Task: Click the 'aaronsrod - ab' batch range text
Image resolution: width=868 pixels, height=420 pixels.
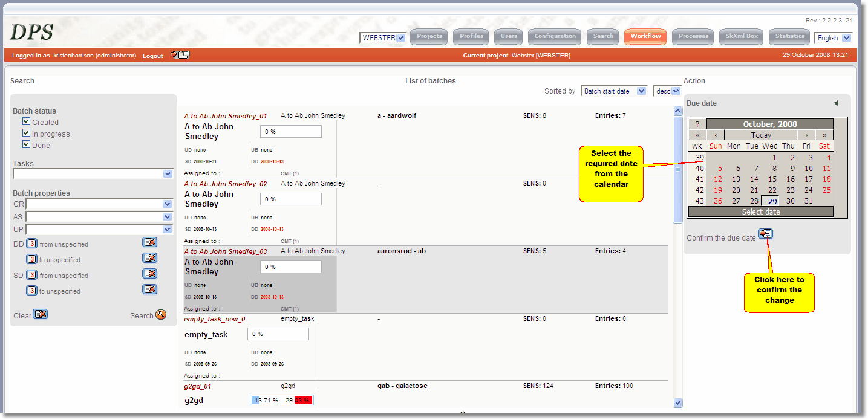Action: click(x=402, y=251)
